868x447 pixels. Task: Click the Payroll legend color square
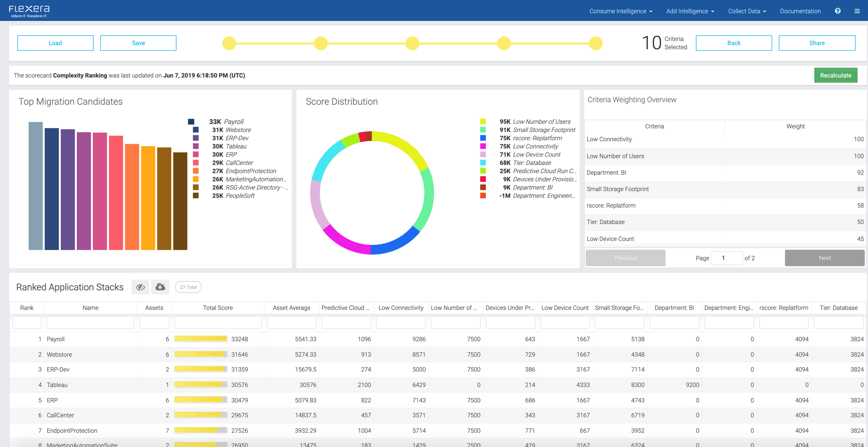[x=191, y=122]
